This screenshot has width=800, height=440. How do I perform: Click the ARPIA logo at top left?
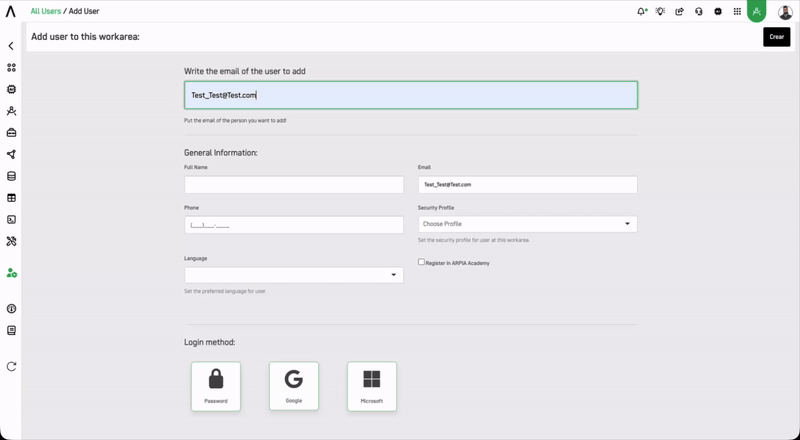click(11, 11)
